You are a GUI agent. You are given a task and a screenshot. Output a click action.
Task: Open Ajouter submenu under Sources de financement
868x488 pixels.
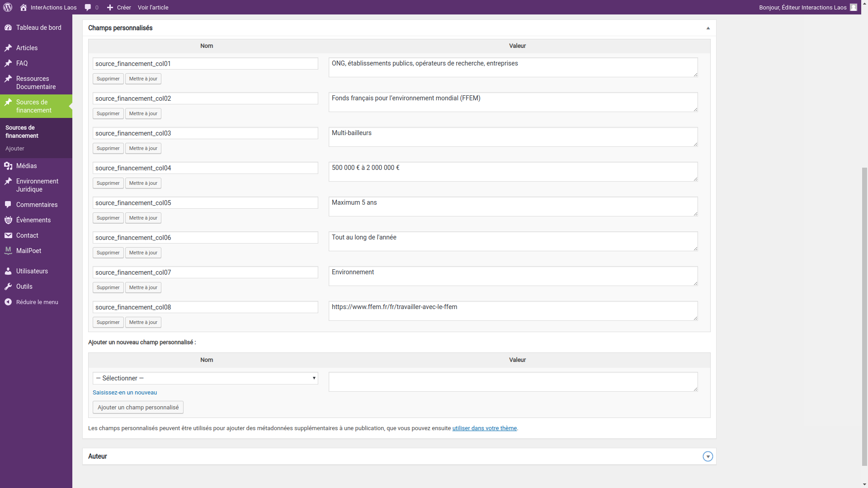[15, 149]
